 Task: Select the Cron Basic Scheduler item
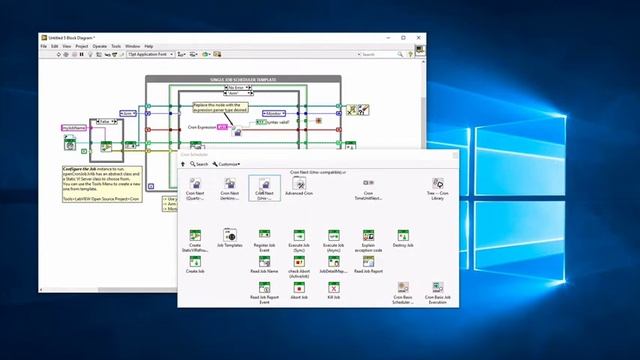click(403, 293)
